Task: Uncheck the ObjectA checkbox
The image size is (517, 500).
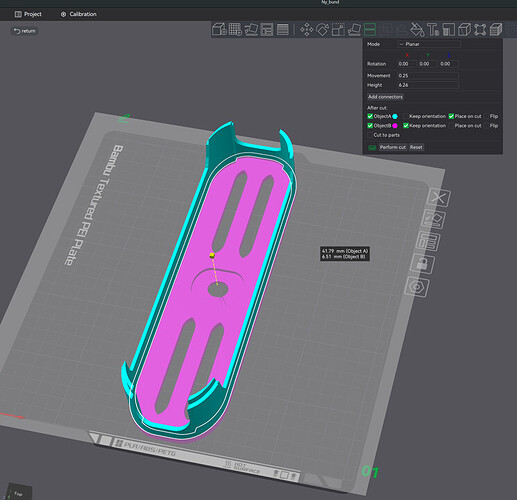Action: click(370, 116)
